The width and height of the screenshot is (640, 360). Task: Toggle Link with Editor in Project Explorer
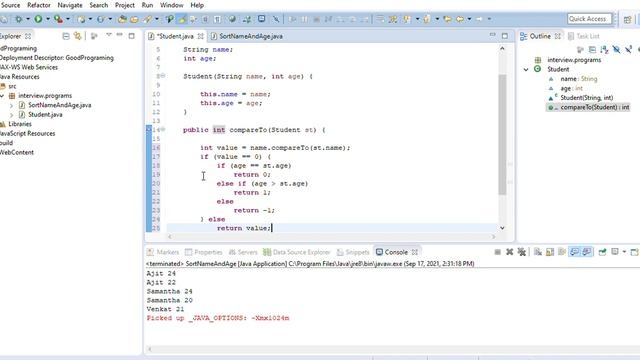point(78,36)
